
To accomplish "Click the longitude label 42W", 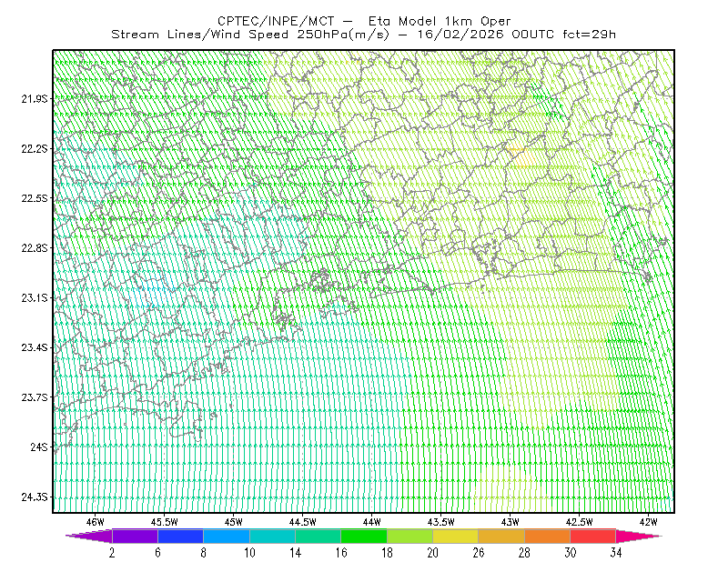I will [649, 522].
